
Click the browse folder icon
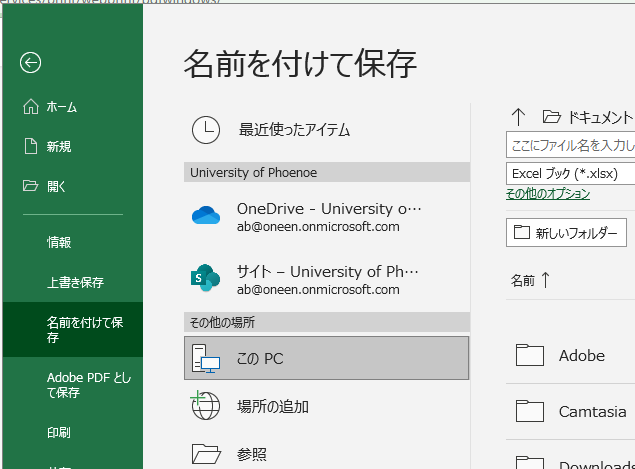(206, 454)
